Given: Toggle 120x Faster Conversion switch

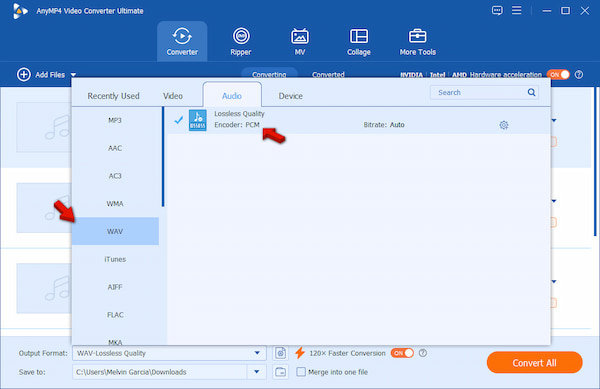Looking at the screenshot, I should 402,353.
